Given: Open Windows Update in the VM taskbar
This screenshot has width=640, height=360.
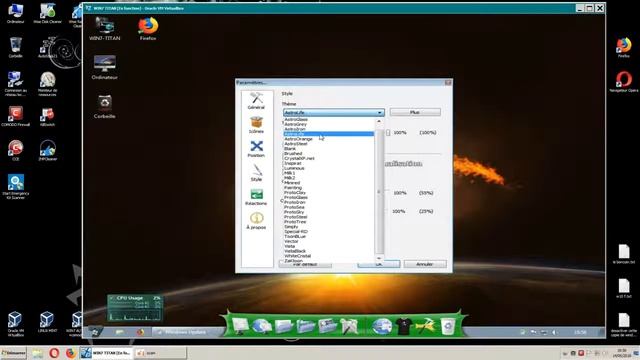Looking at the screenshot, I should tap(186, 332).
